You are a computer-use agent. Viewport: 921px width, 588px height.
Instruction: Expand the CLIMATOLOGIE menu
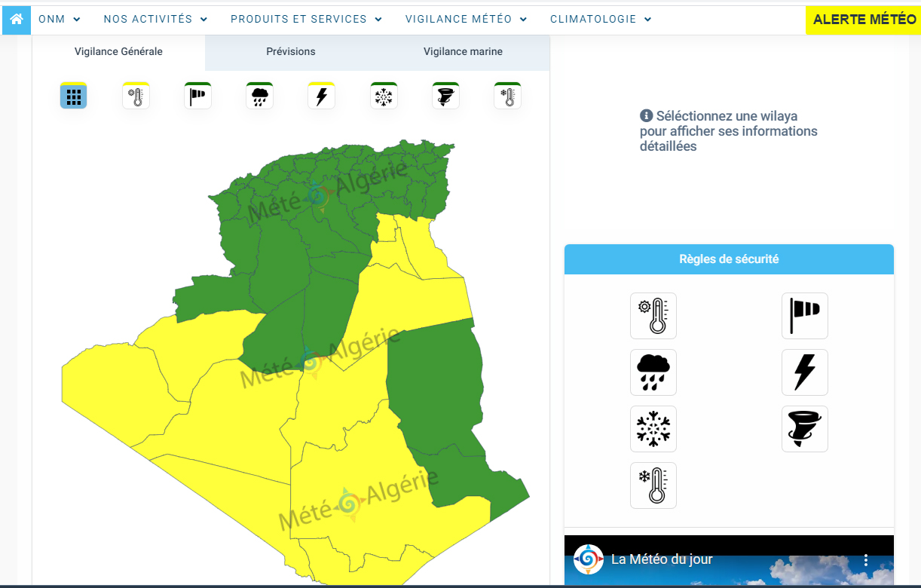[x=601, y=20]
